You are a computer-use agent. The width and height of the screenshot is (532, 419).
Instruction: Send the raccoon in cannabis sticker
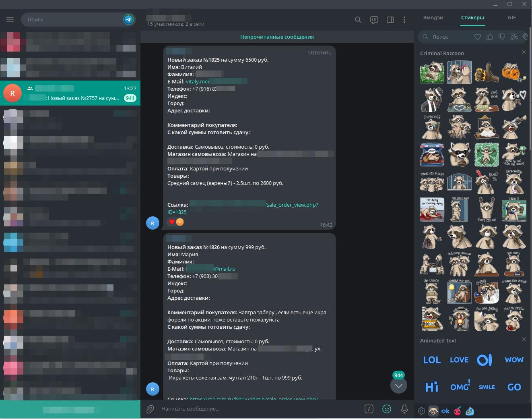click(432, 73)
